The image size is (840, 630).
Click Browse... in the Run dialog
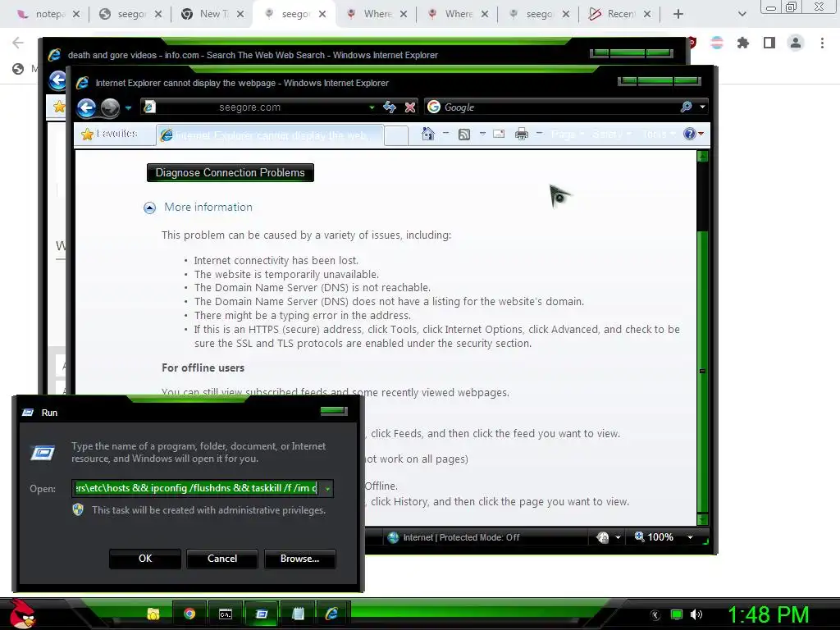[300, 559]
